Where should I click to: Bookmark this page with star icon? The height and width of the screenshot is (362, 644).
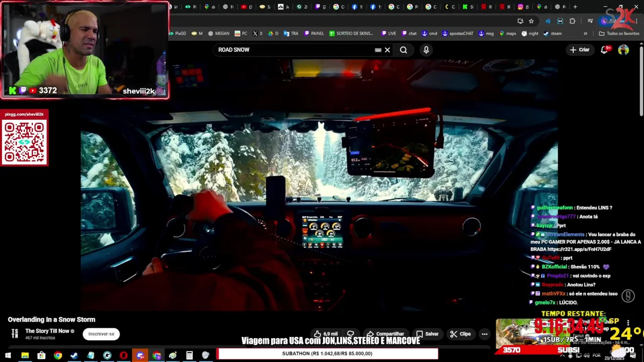(x=531, y=21)
